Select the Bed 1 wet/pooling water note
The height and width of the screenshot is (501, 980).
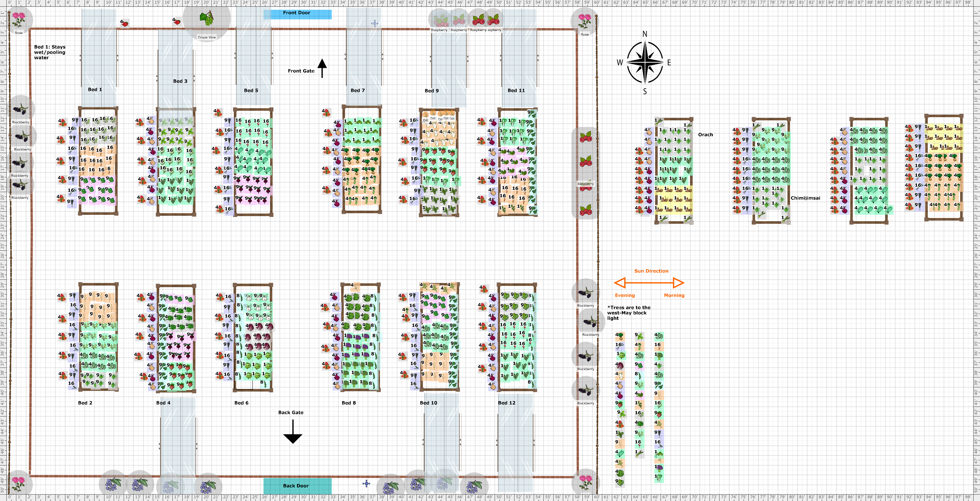(x=50, y=53)
